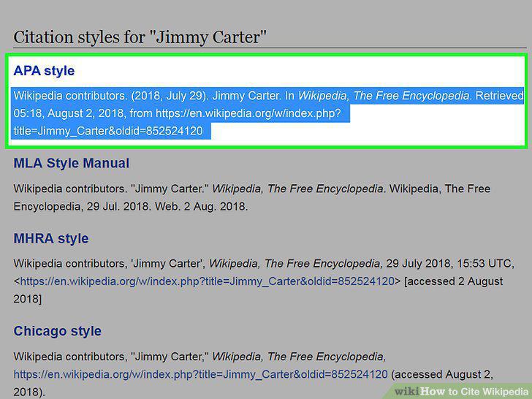This screenshot has height=399, width=532.
Task: Click text '(accessed August 2,' in Chicago citation
Action: (442, 375)
